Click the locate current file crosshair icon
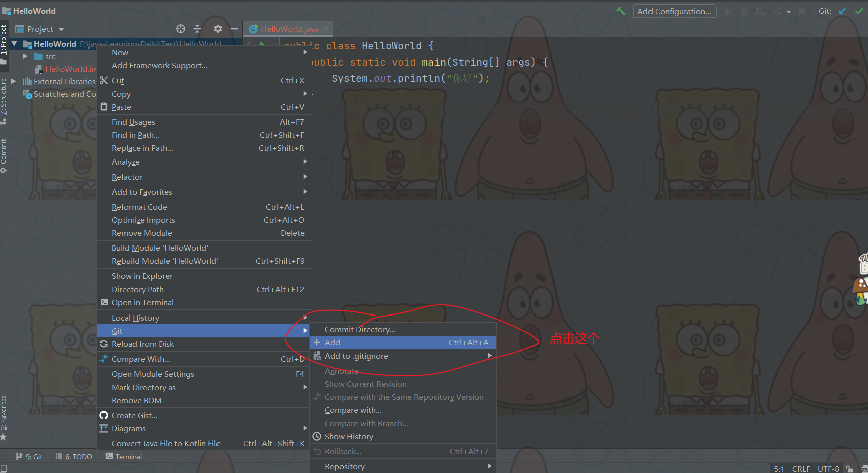Image resolution: width=868 pixels, height=473 pixels. point(181,29)
